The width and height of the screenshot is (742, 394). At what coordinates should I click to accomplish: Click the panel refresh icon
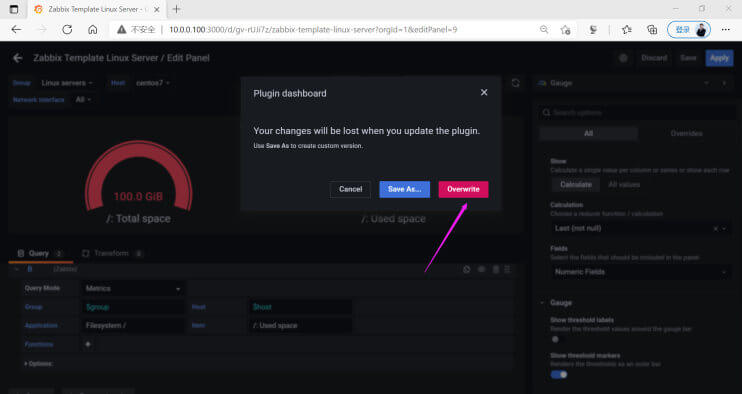[x=515, y=83]
